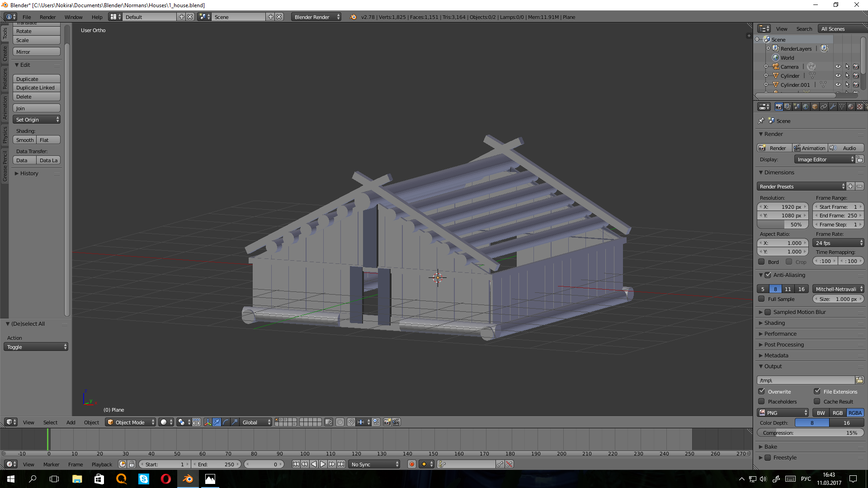Select the rotate manipulator arc
The image size is (868, 488).
click(226, 422)
